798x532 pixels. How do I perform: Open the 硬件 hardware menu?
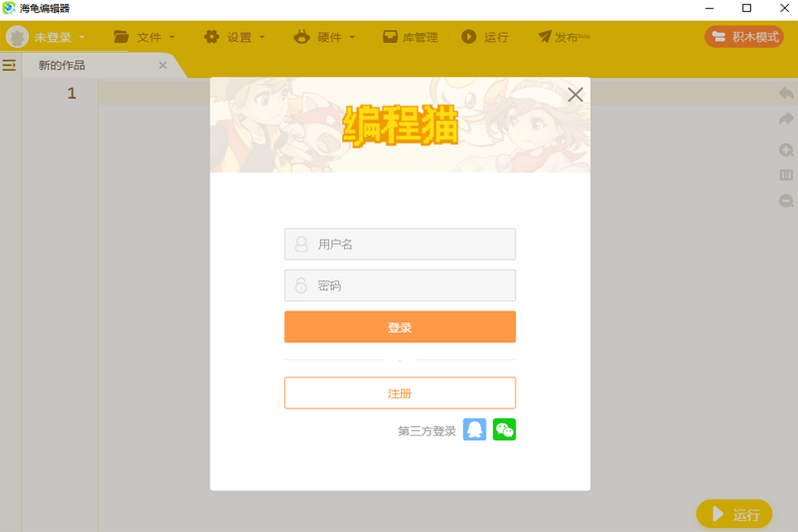[x=324, y=37]
